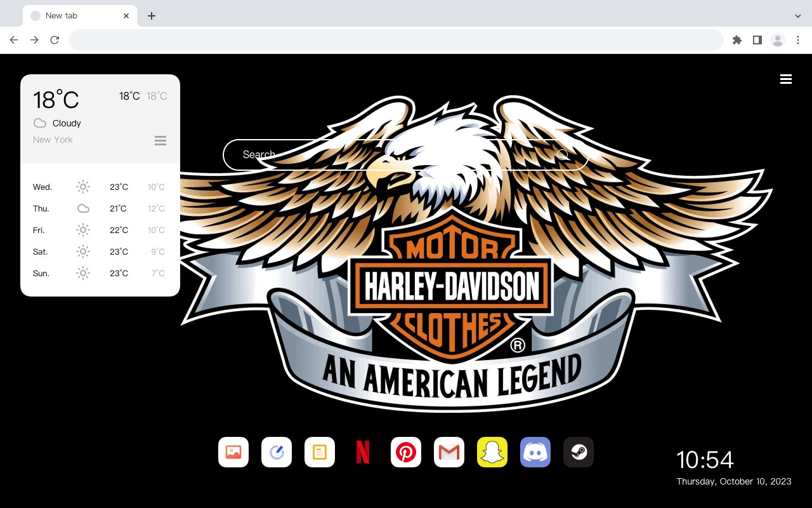812x508 pixels.
Task: Launch the Pinterest shortcut
Action: 406,452
